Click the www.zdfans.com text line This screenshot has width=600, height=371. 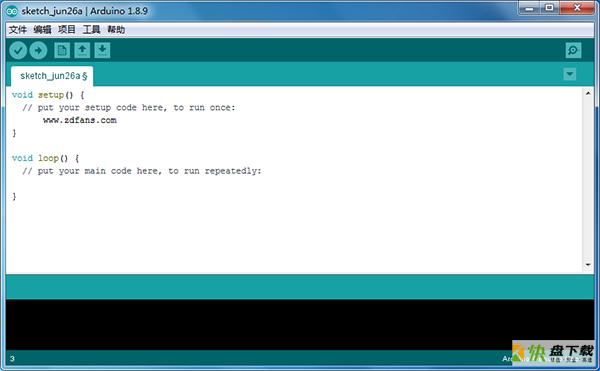click(x=80, y=120)
